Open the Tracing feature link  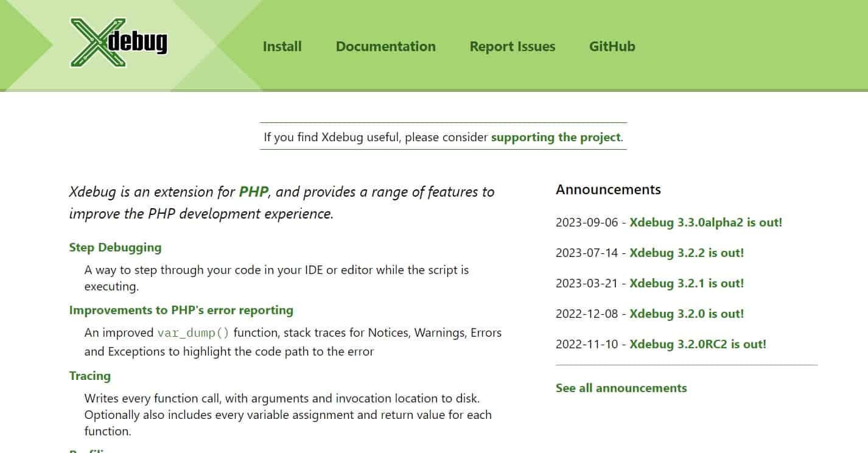point(89,376)
